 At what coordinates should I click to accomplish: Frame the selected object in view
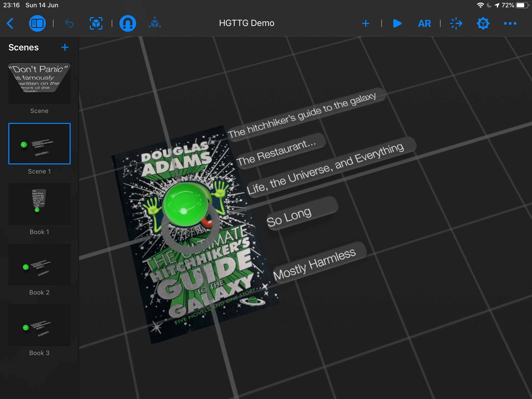pyautogui.click(x=96, y=23)
